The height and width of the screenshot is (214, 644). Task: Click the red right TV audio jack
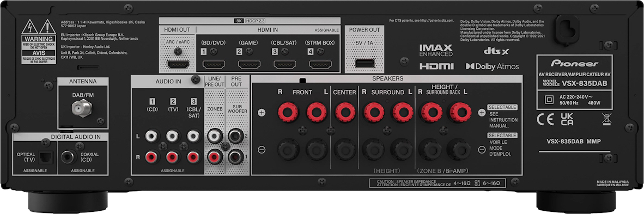(x=173, y=156)
